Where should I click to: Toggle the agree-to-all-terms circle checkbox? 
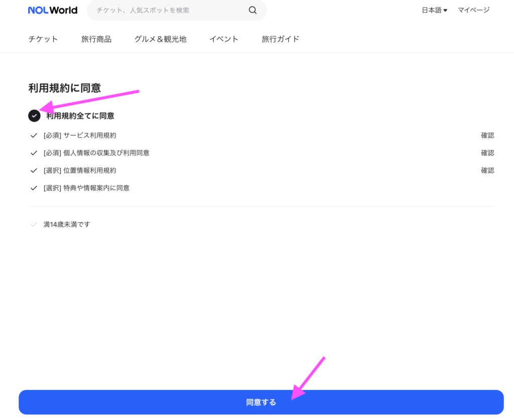[x=34, y=116]
